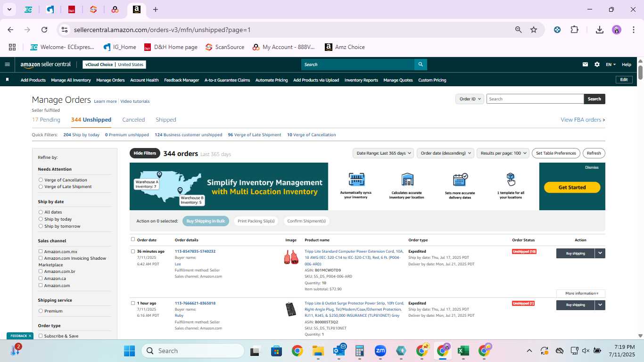Open a new browser tab
Image resolution: width=644 pixels, height=362 pixels.
tap(156, 9)
